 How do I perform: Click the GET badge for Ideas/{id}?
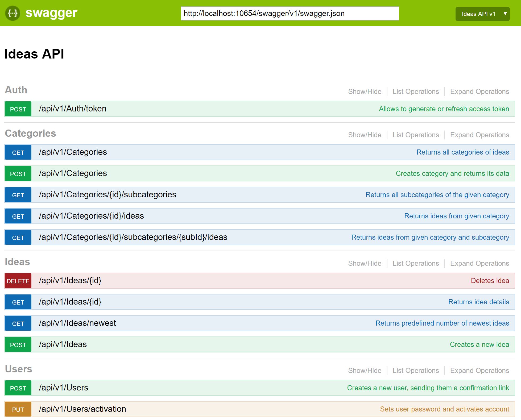tap(18, 302)
